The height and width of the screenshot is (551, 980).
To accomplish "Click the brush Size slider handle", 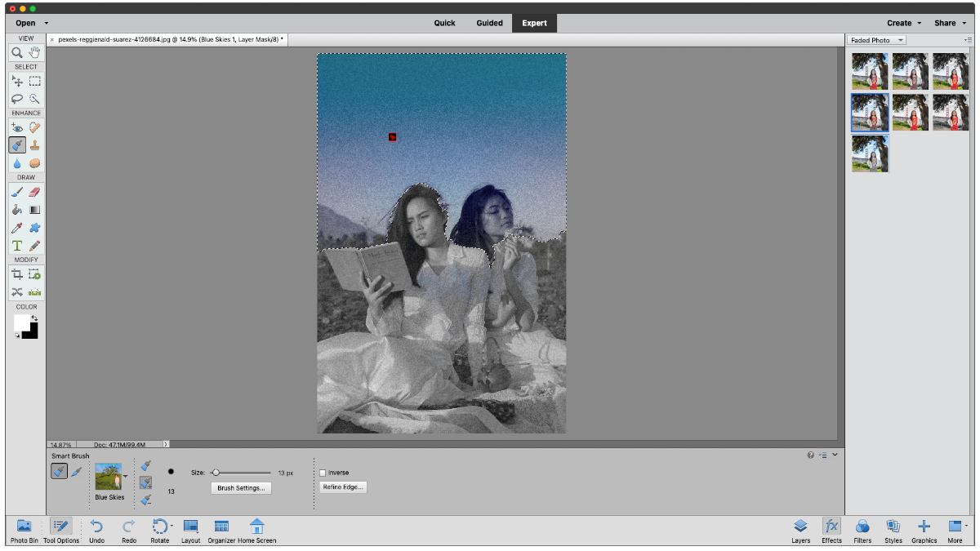I will (216, 473).
